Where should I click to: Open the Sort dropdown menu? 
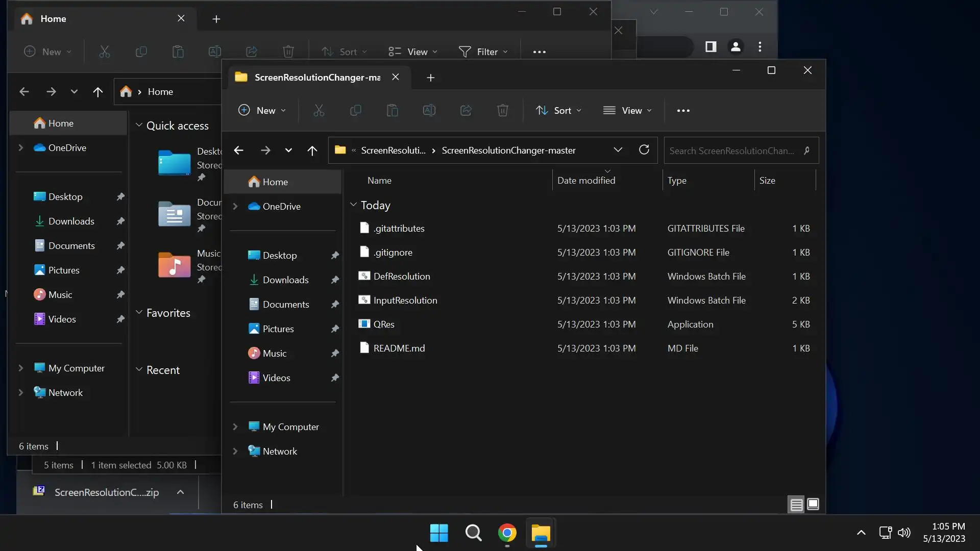click(558, 110)
